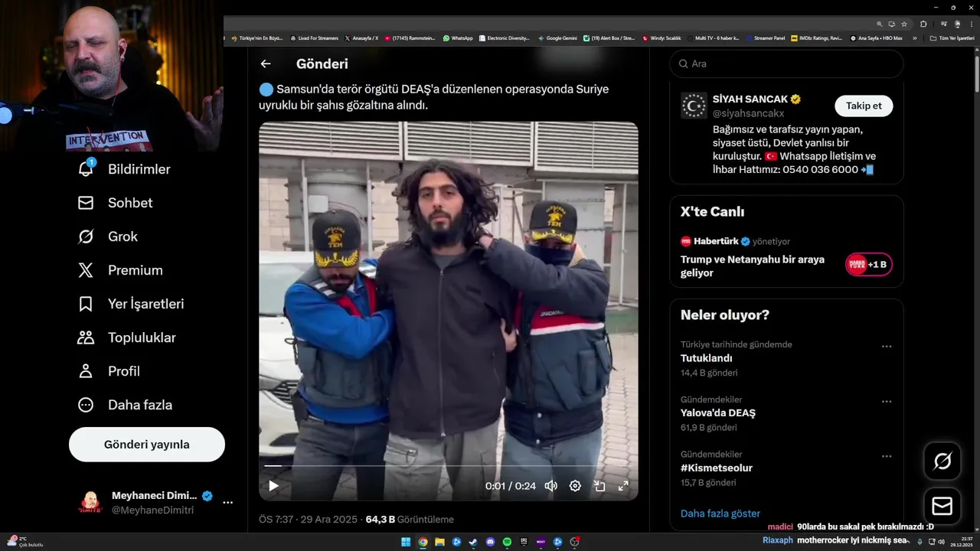
Task: Open Topluluklar people icon
Action: pyautogui.click(x=86, y=337)
